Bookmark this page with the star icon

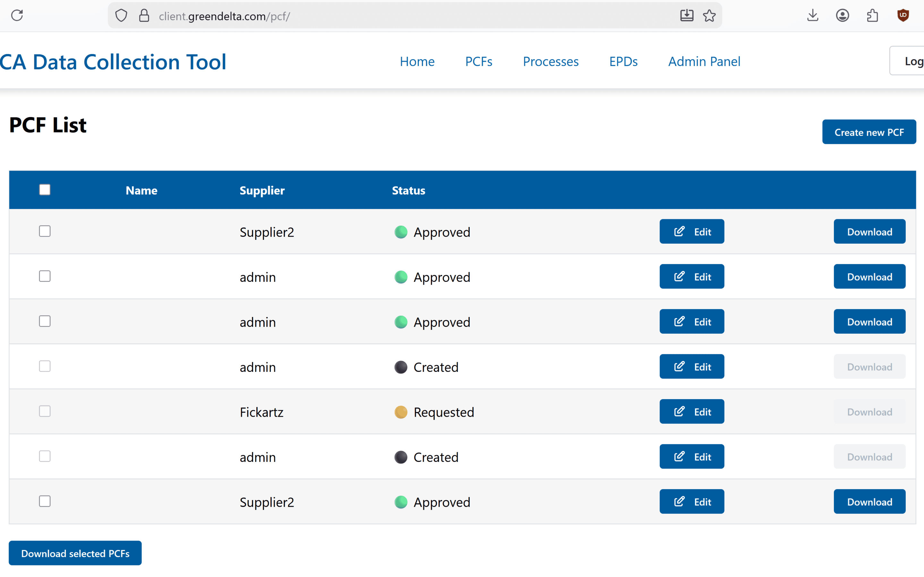pos(709,16)
